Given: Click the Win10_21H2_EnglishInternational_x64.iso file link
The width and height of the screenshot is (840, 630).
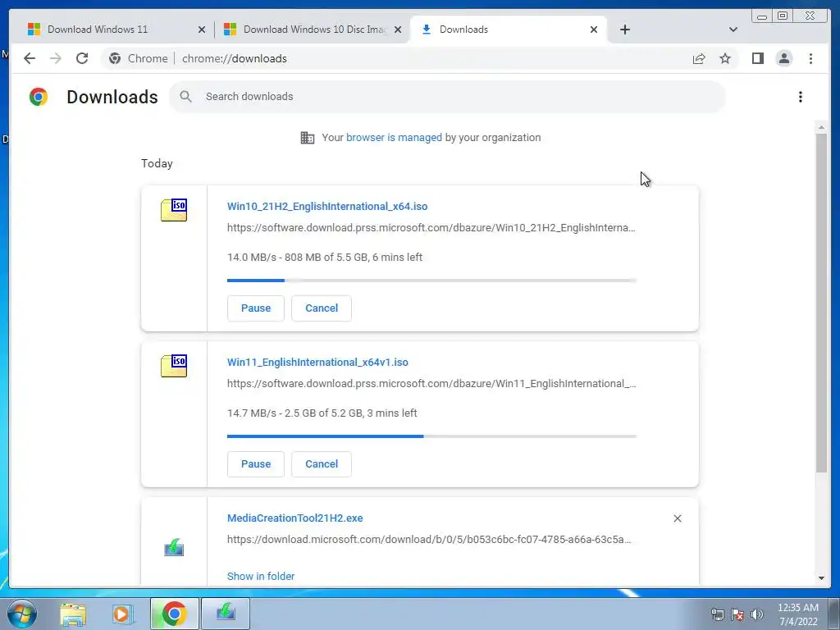Looking at the screenshot, I should click(x=327, y=206).
